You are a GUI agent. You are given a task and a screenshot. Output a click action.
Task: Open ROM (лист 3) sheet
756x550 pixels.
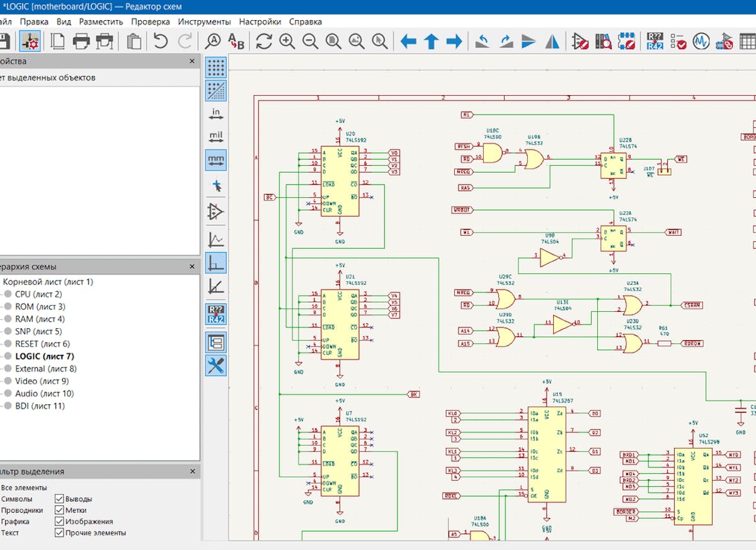40,307
